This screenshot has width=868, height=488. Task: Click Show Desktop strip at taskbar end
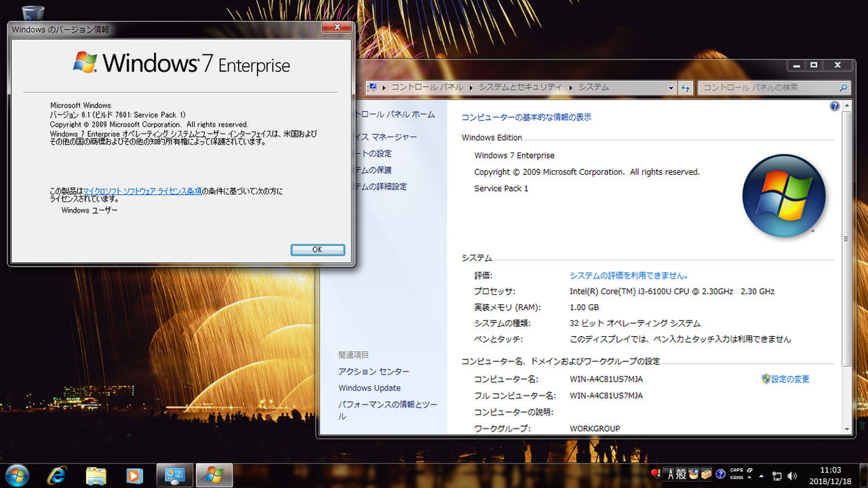[x=863, y=476]
